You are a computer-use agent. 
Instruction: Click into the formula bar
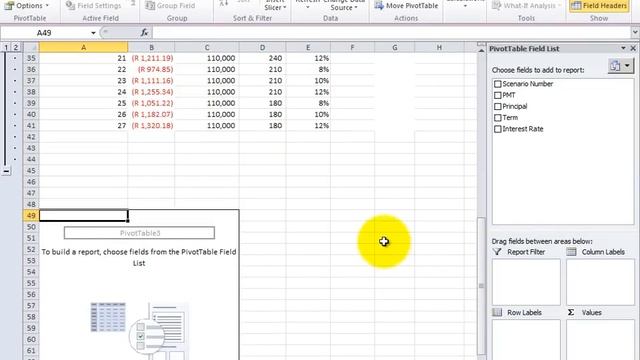click(x=391, y=33)
